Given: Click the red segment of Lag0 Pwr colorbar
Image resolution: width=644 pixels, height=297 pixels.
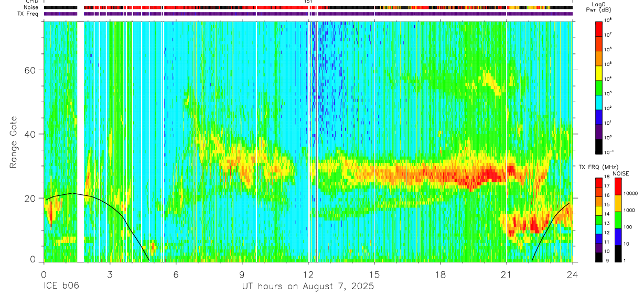Looking at the screenshot, I should 599,28.
